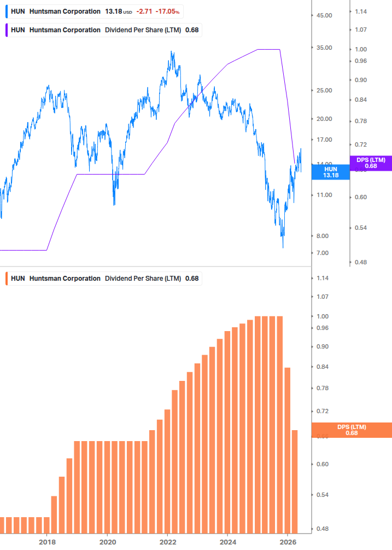Click the 1.14 label on upper chart's DPS axis

pyautogui.click(x=361, y=11)
